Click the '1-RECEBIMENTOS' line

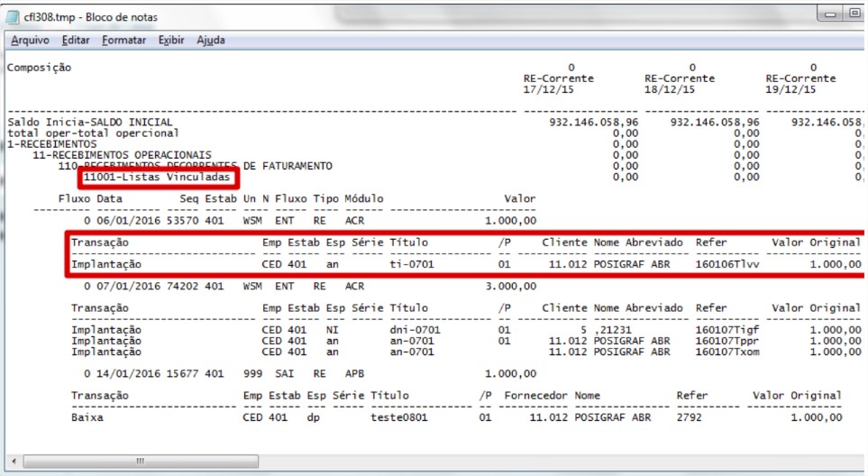[52, 144]
